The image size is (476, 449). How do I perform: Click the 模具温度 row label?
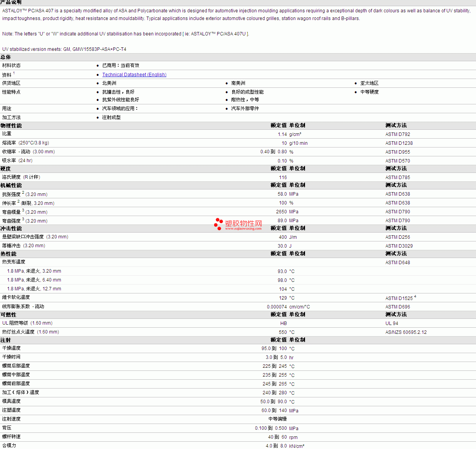tap(11, 401)
